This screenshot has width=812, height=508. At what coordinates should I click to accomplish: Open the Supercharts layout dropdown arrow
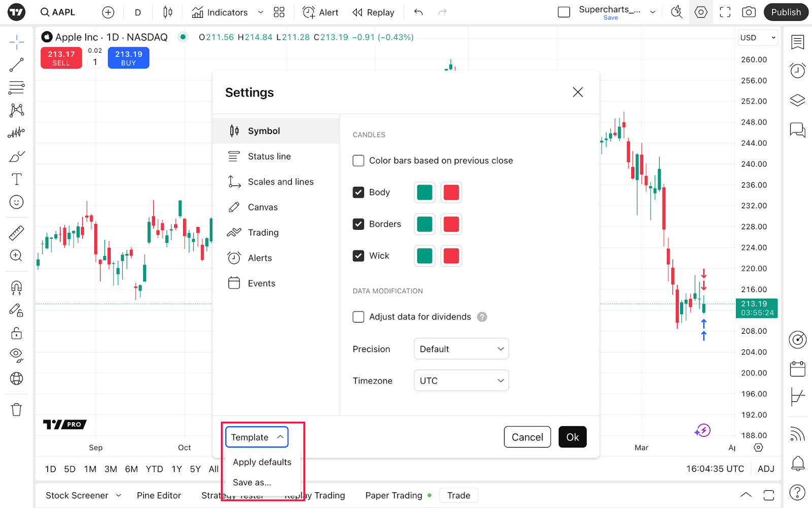click(x=653, y=12)
